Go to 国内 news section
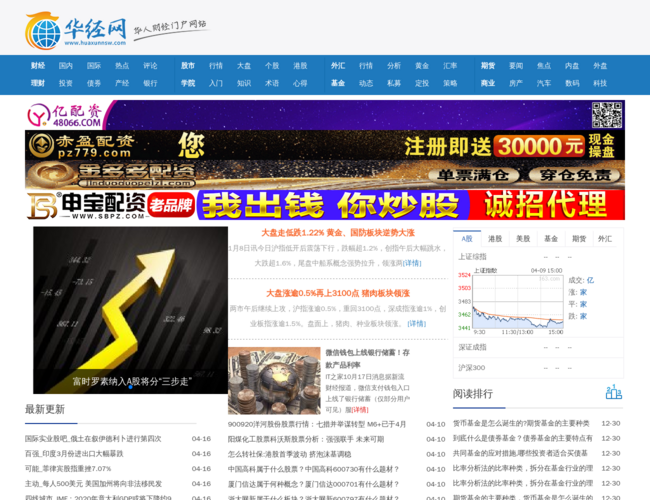The height and width of the screenshot is (500, 650). click(65, 66)
